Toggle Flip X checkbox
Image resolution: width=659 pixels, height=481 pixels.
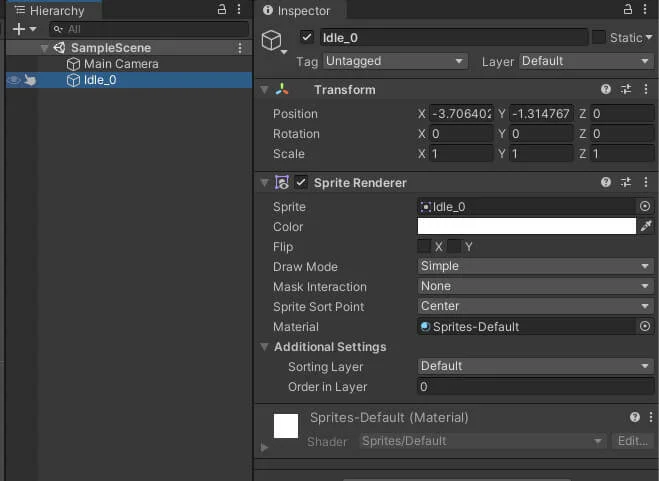point(424,246)
